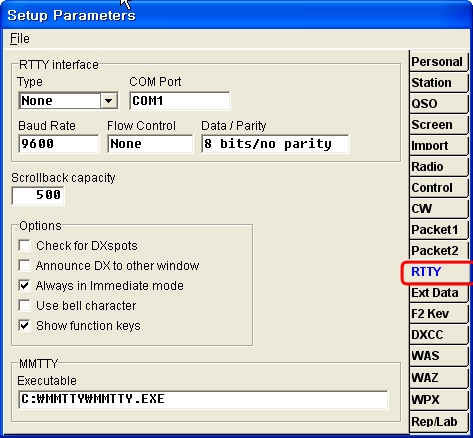Switch to the Import tab
Viewport: 473px width, 438px height.
pos(438,146)
